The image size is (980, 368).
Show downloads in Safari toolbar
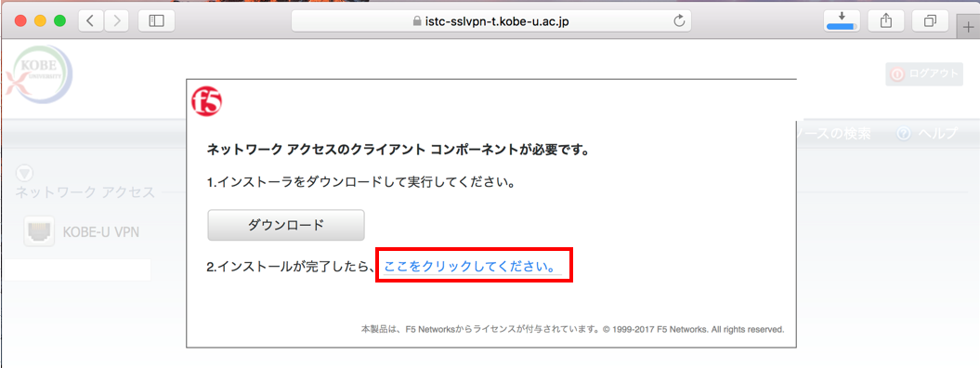pos(842,20)
